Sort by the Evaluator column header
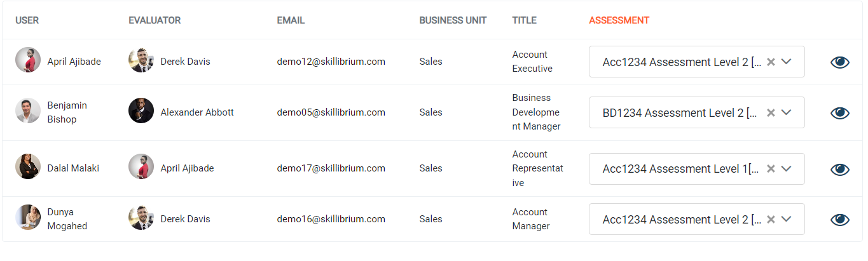 coord(155,20)
